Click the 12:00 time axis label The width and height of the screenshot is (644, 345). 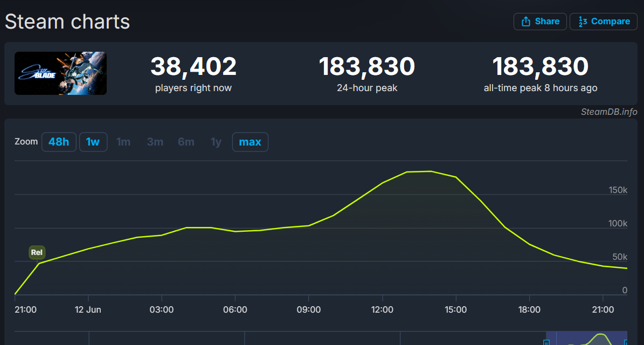pyautogui.click(x=383, y=309)
